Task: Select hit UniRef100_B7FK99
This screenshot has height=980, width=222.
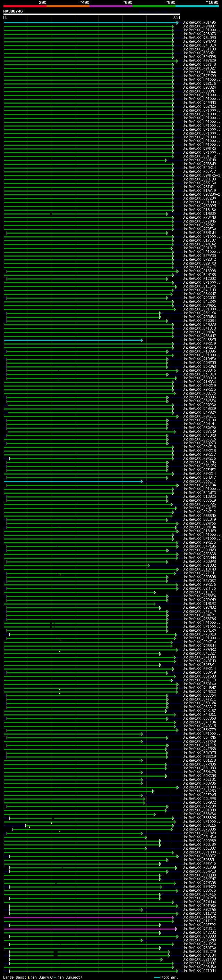Action: (199, 76)
